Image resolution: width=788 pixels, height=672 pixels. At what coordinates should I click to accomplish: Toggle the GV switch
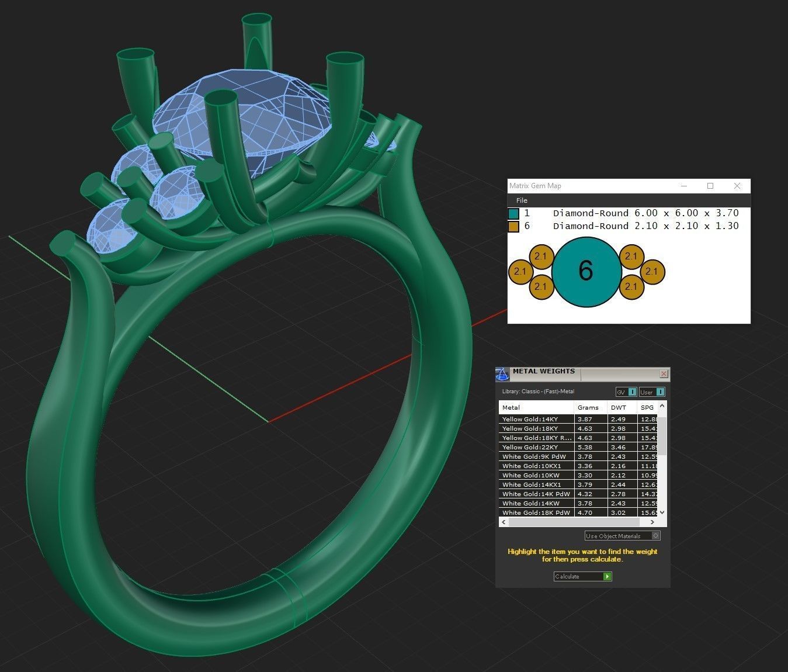(626, 392)
